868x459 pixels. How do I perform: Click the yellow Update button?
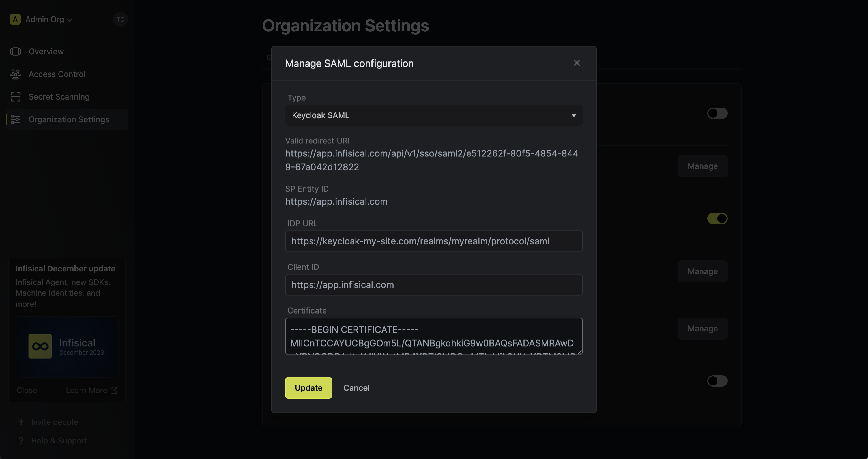pyautogui.click(x=308, y=388)
